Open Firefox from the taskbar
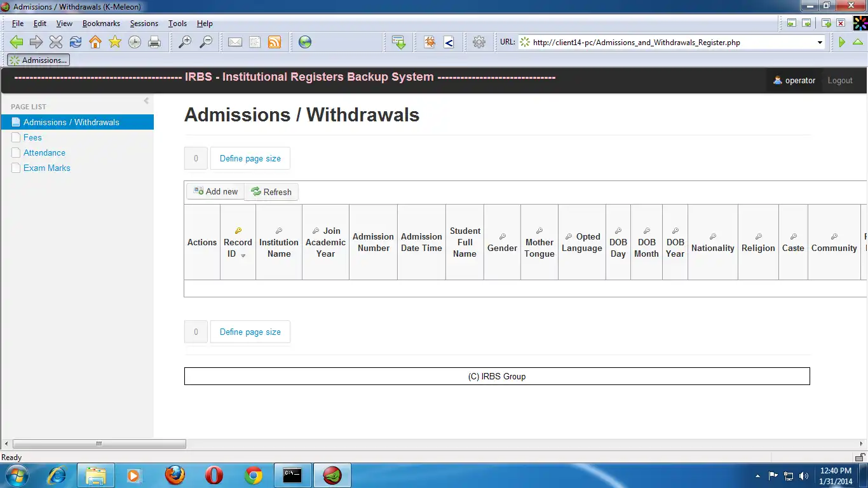The height and width of the screenshot is (488, 868). click(175, 475)
